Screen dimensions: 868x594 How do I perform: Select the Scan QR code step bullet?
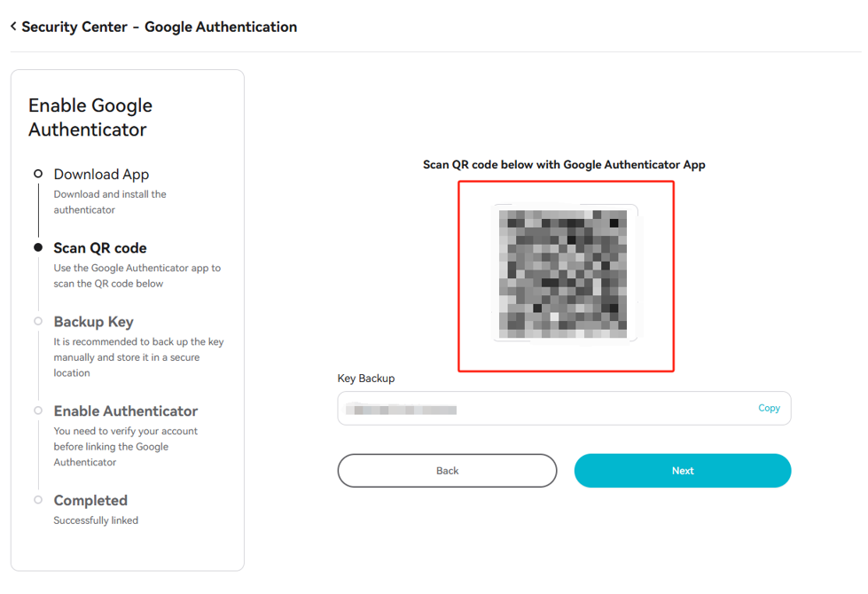point(38,247)
